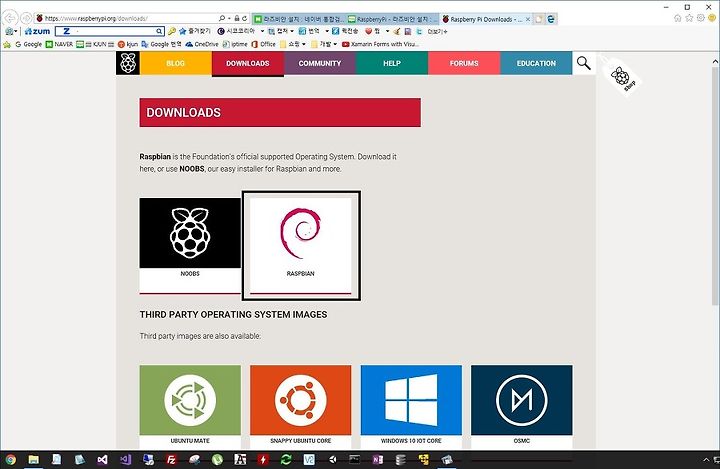Open the BLOG navigation tab
The image size is (720, 469).
pyautogui.click(x=175, y=63)
